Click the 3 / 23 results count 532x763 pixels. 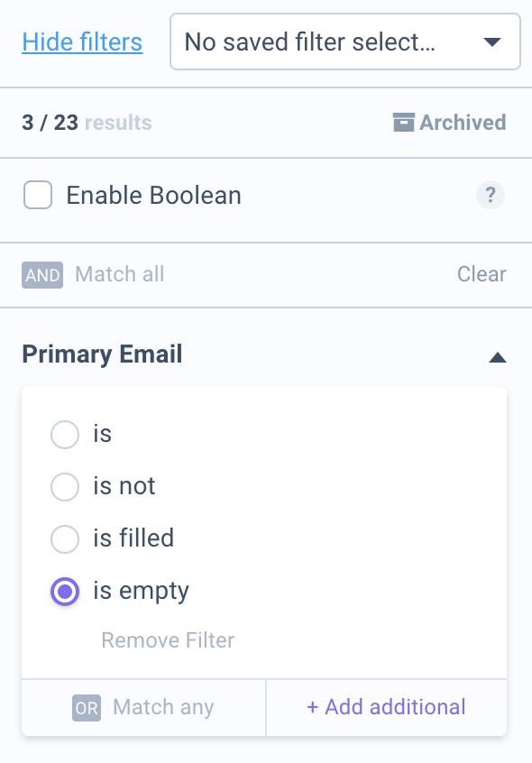tap(87, 123)
